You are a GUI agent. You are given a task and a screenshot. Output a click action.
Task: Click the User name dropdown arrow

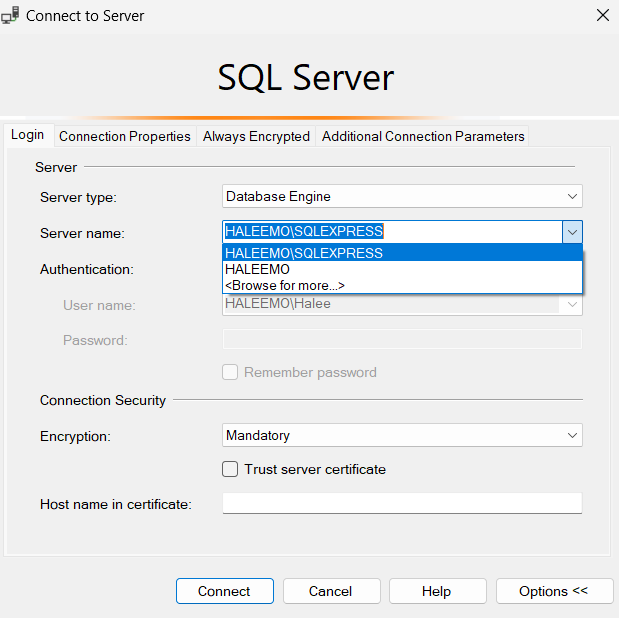click(x=572, y=304)
